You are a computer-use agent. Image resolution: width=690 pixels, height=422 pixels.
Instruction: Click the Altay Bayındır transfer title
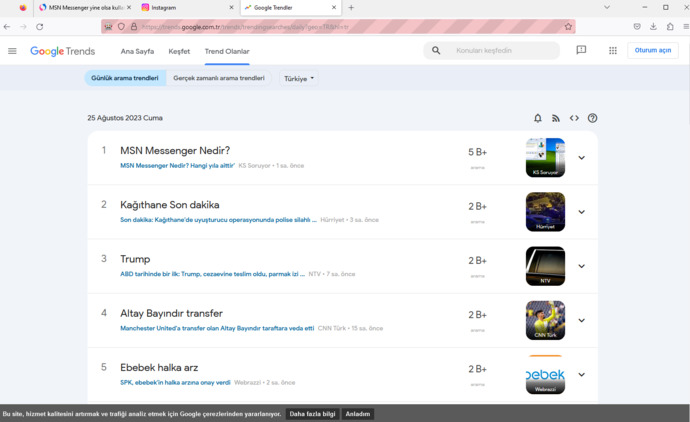pos(171,313)
